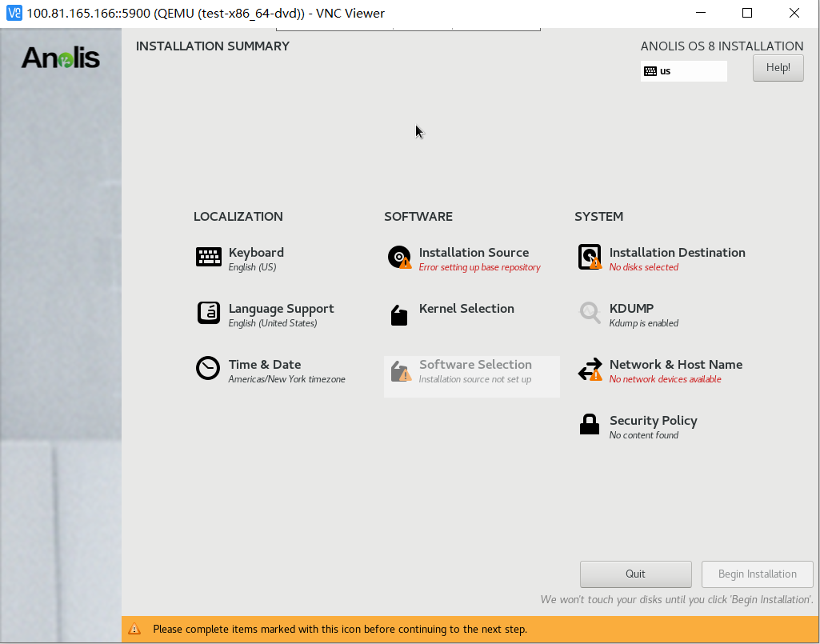
Task: Click the Security Policy lock icon
Action: point(590,425)
